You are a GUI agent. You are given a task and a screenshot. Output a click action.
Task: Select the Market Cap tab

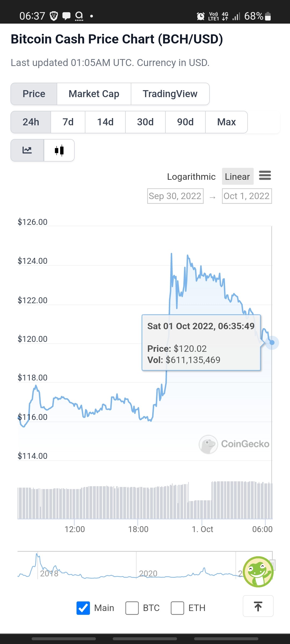pyautogui.click(x=94, y=94)
